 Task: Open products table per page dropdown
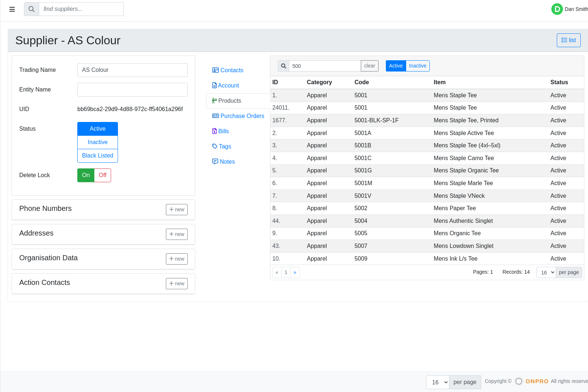(x=546, y=272)
